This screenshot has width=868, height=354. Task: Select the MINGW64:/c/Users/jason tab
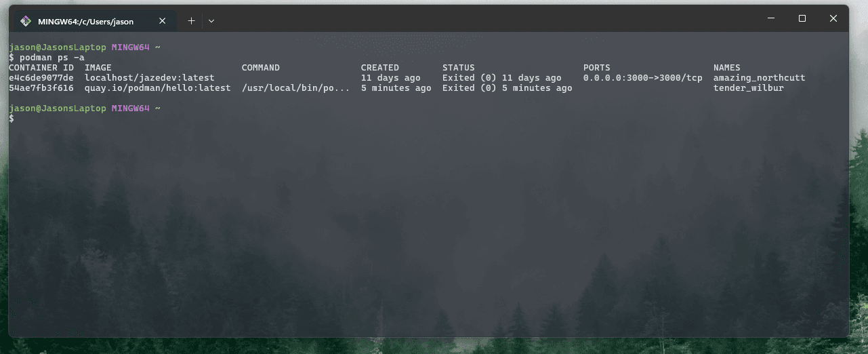(x=94, y=21)
